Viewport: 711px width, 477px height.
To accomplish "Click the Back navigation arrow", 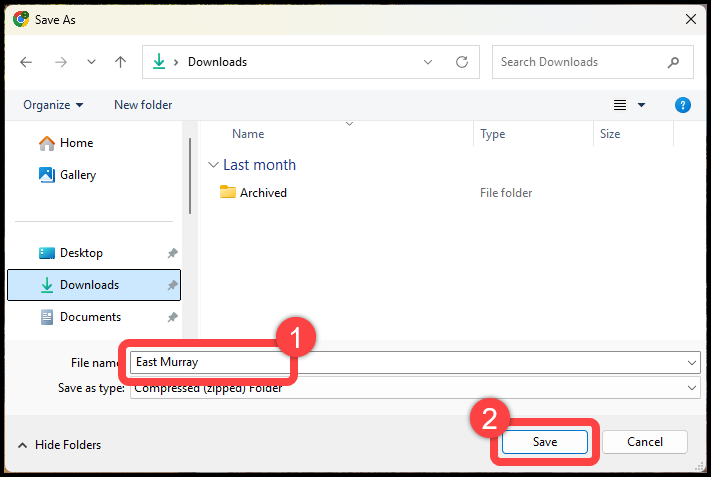I will pos(26,62).
